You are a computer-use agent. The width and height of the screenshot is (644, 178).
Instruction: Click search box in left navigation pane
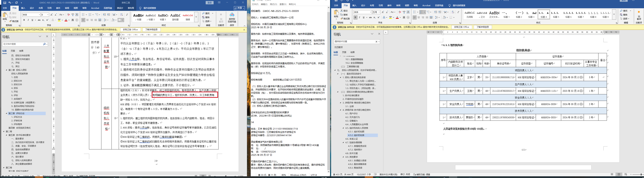(x=23, y=44)
